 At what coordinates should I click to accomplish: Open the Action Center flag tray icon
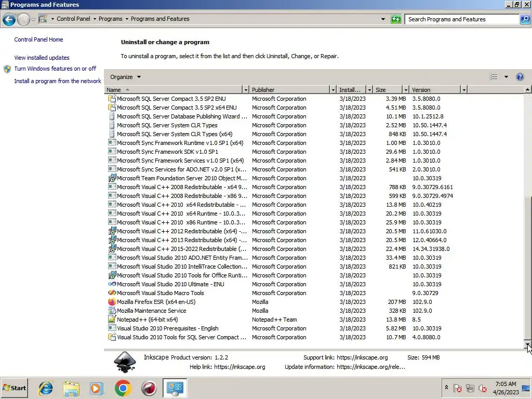(457, 388)
